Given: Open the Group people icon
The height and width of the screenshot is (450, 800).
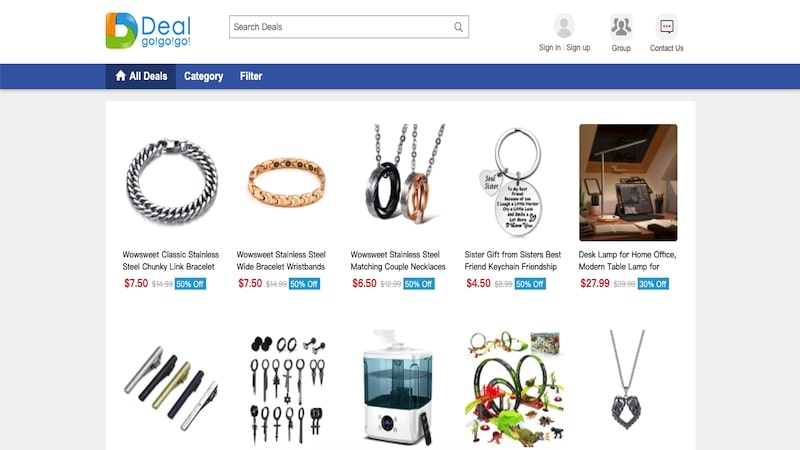Looking at the screenshot, I should [x=621, y=27].
